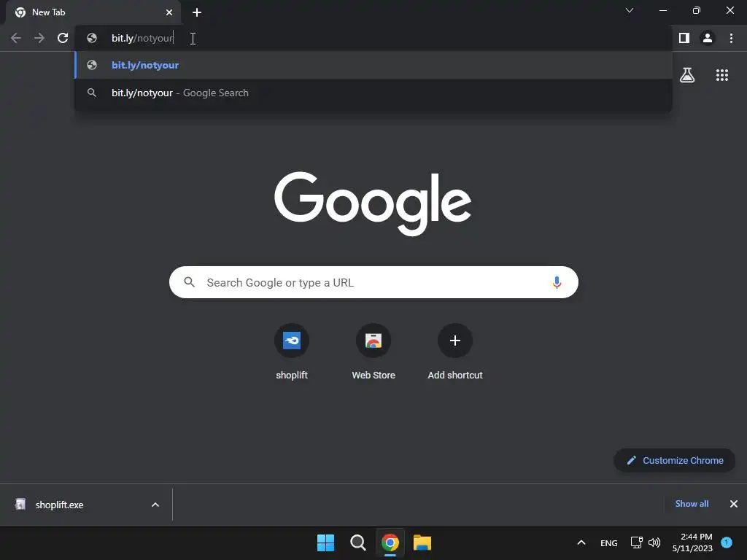Open a new tab with plus button
The image size is (747, 560).
197,12
